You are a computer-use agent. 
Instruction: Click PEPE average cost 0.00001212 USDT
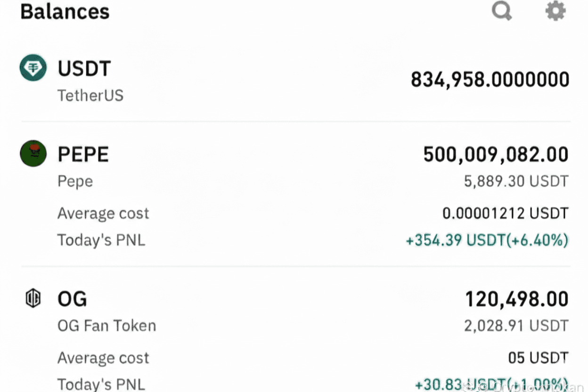pyautogui.click(x=505, y=213)
